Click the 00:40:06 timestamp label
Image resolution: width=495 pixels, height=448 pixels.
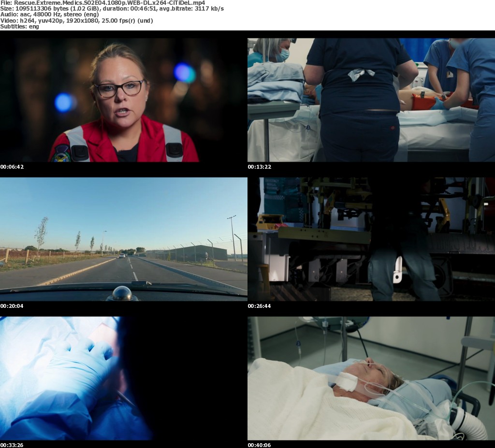pos(260,445)
